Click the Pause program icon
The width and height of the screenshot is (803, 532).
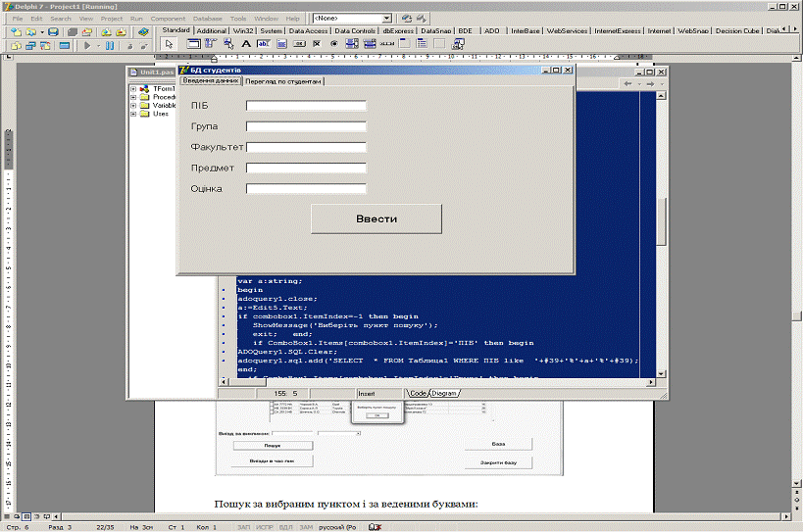[x=109, y=45]
